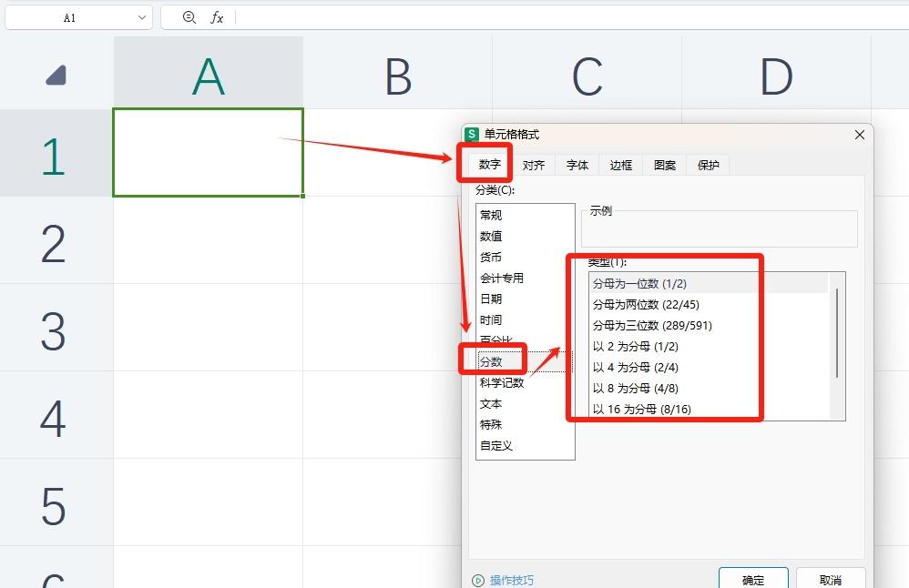Cancel with the 取消 button
Image resolution: width=909 pixels, height=588 pixels.
[830, 580]
